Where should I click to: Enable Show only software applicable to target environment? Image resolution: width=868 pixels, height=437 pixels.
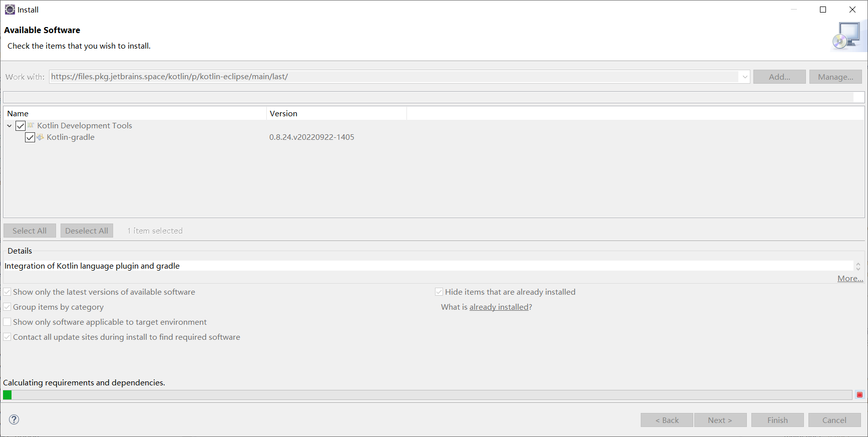coord(8,322)
